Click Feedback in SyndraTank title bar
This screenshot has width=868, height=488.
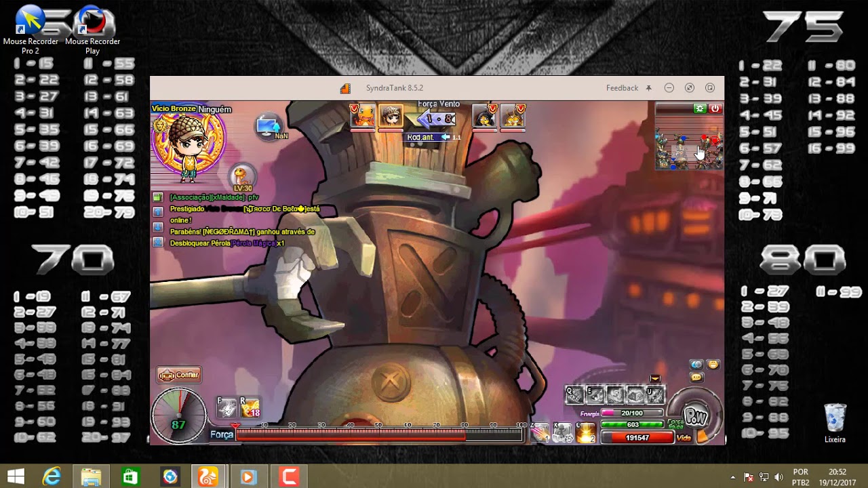tap(622, 88)
